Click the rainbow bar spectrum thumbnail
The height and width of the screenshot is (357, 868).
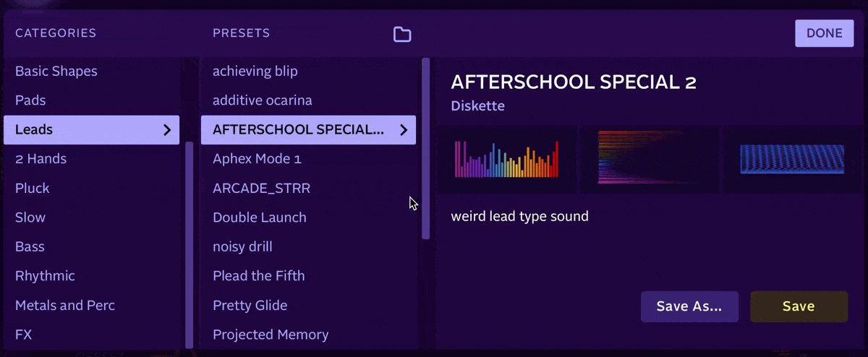[x=506, y=160]
